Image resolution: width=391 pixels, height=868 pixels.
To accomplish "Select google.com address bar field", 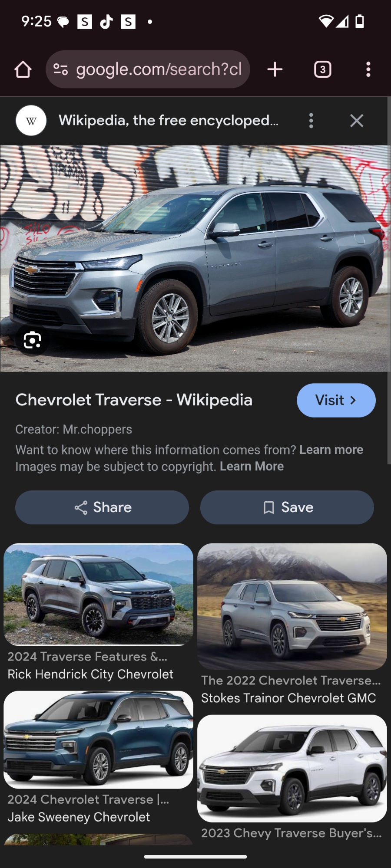I will coord(148,69).
